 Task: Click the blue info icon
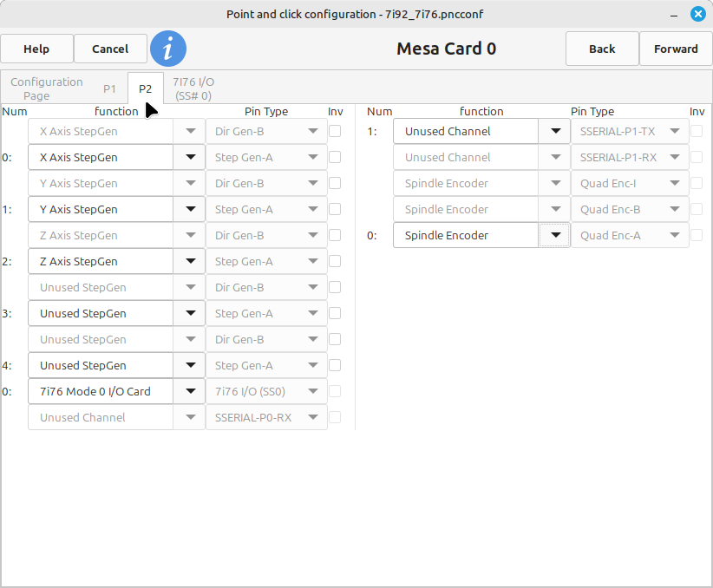pos(168,49)
